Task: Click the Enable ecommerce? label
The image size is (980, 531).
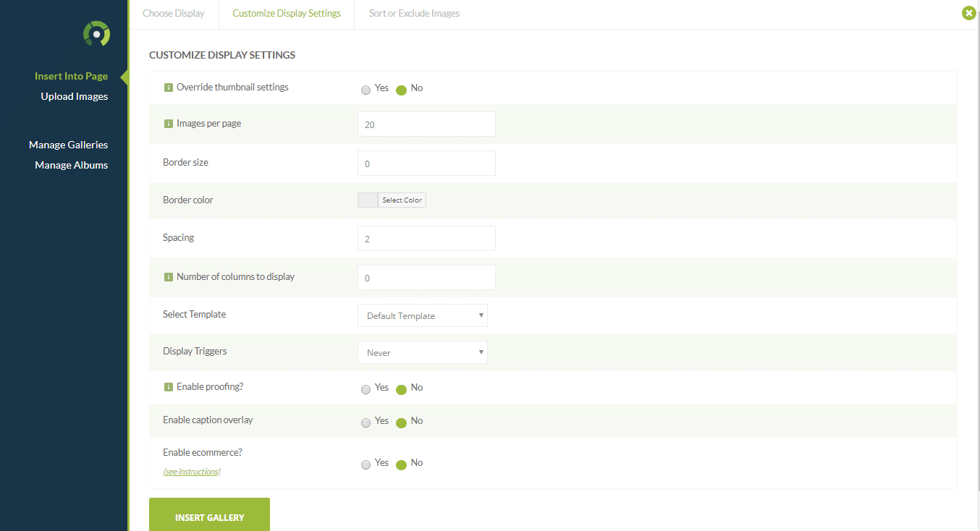Action: pos(203,453)
